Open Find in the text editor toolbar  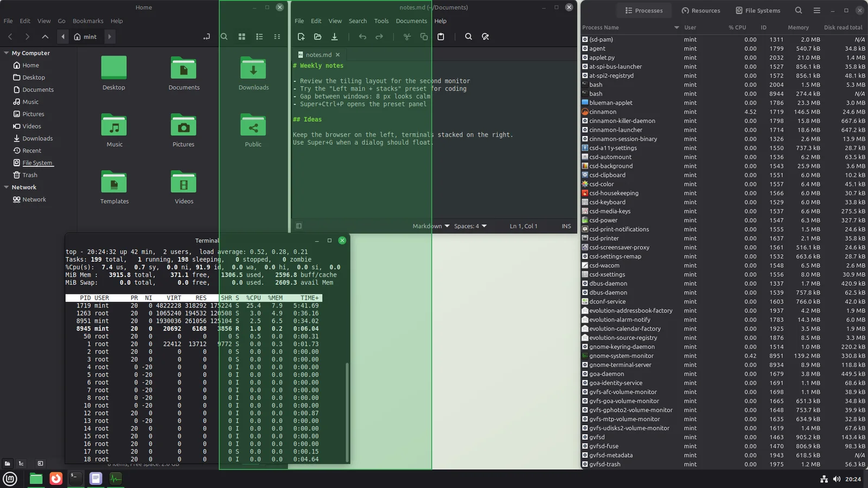coord(469,37)
